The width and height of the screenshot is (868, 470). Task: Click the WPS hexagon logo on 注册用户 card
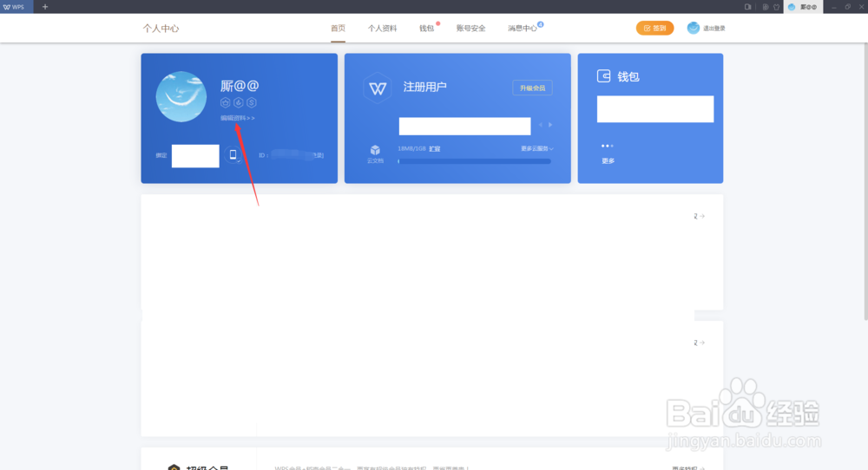tap(378, 88)
